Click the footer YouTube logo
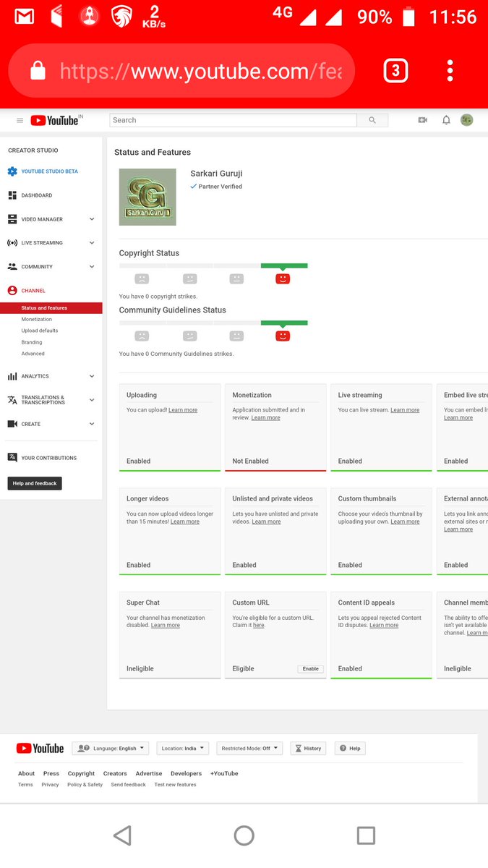The image size is (488, 868). coord(40,749)
